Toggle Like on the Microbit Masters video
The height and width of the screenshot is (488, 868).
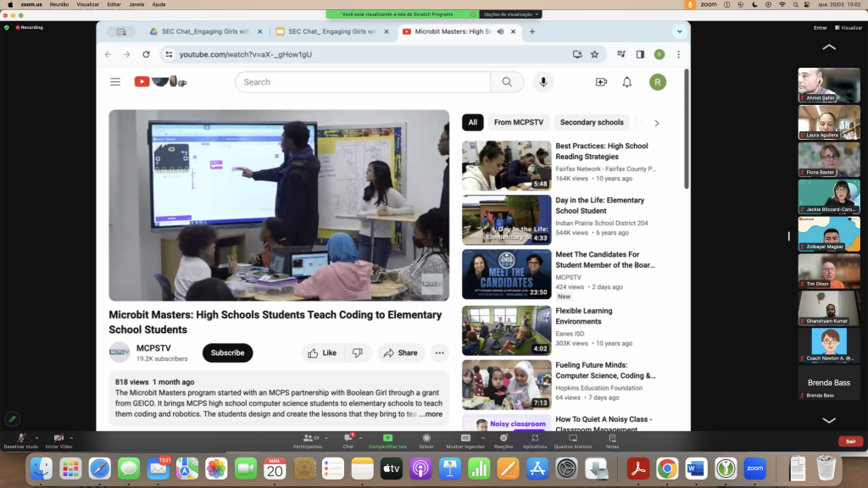tap(322, 353)
